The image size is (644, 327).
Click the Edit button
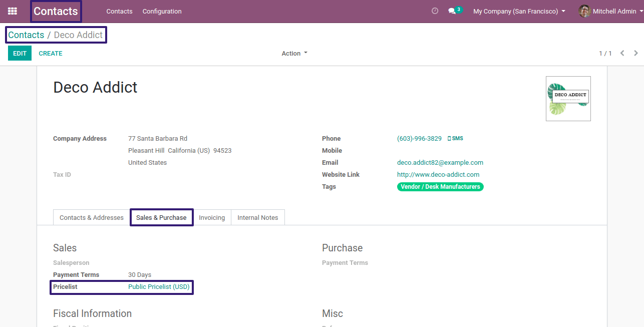pos(20,53)
